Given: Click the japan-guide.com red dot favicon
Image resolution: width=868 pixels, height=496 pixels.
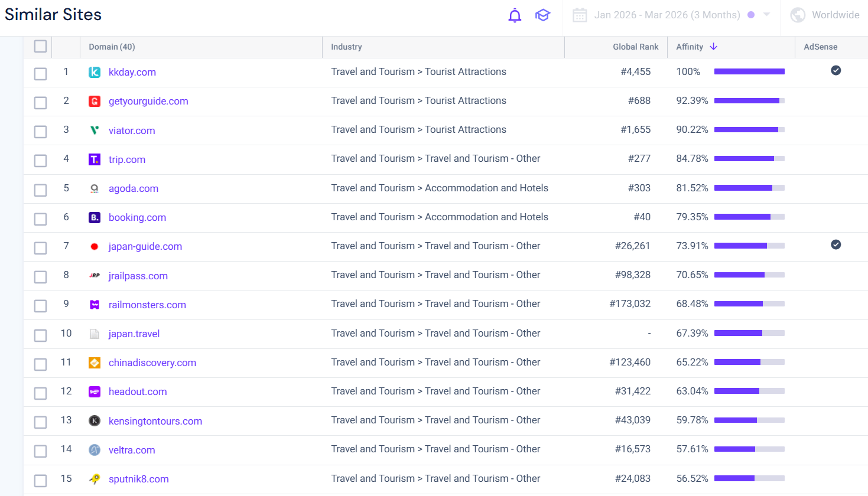Looking at the screenshot, I should 95,246.
